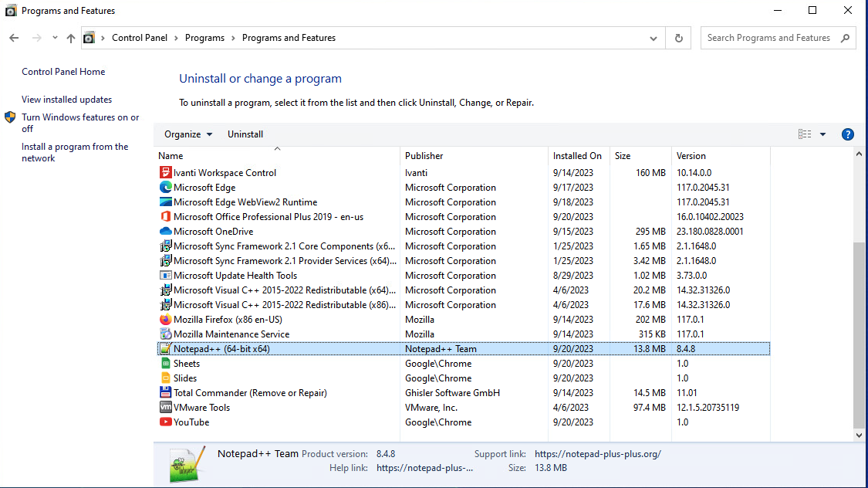The height and width of the screenshot is (488, 868).
Task: Click the 8/29/2023 installed date cell
Action: [573, 276]
